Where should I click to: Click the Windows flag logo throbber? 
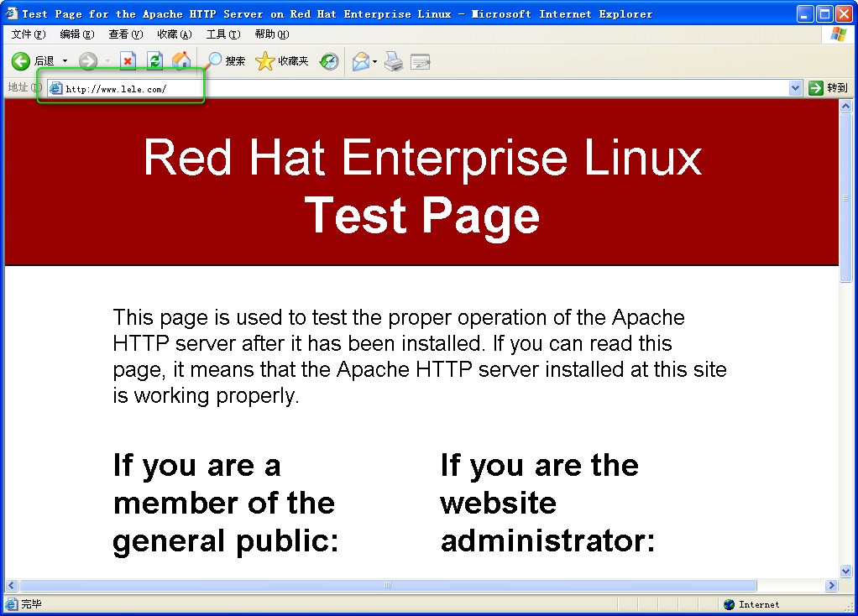tap(839, 34)
